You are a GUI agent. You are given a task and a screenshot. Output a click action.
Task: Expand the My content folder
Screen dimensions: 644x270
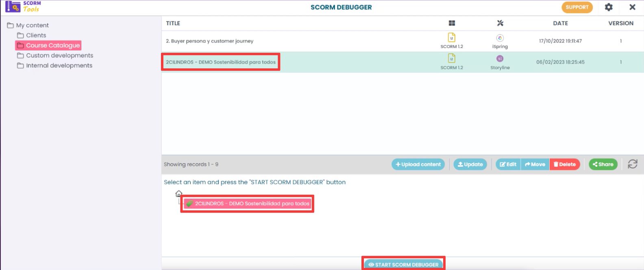coord(32,25)
